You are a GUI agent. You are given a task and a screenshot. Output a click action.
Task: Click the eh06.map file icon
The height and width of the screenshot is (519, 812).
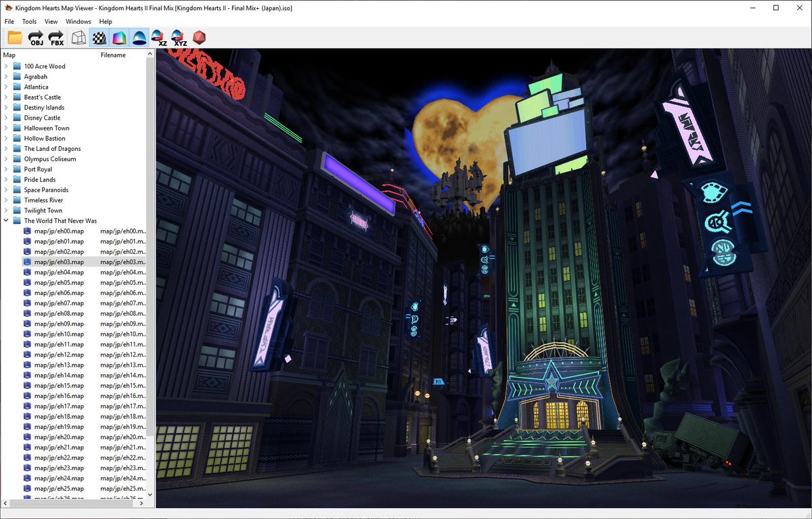tap(27, 293)
